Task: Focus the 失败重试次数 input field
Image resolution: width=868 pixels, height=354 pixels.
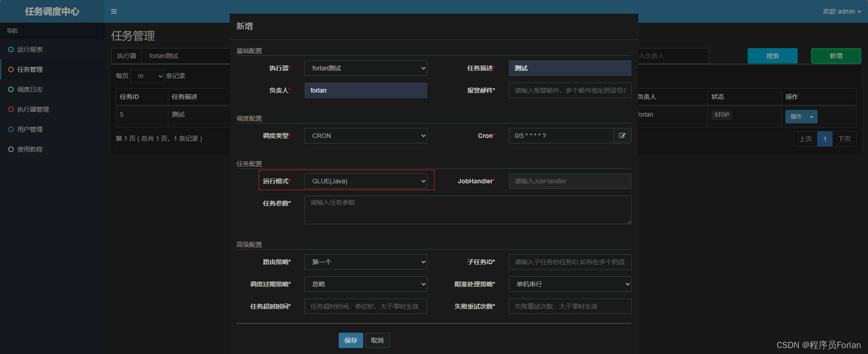Action: tap(570, 306)
